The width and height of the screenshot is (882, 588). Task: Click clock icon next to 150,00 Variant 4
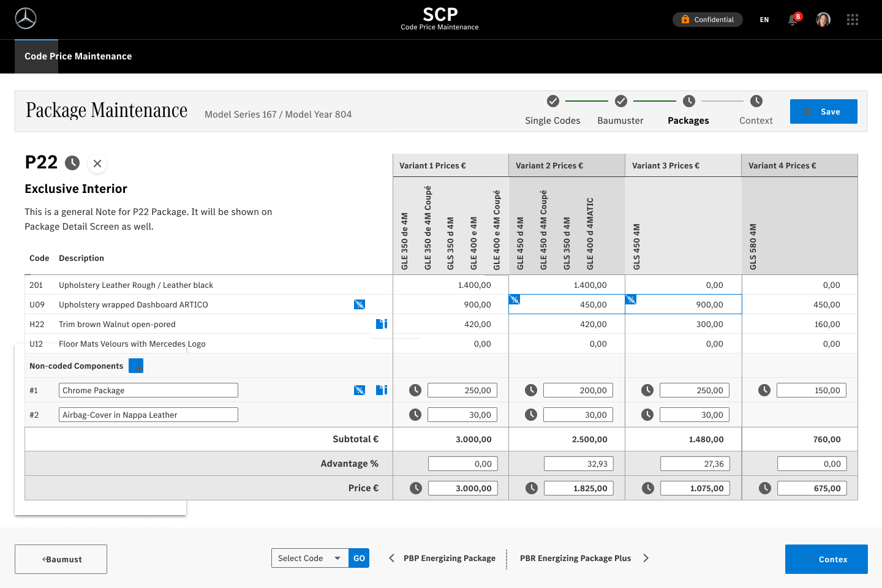click(764, 390)
